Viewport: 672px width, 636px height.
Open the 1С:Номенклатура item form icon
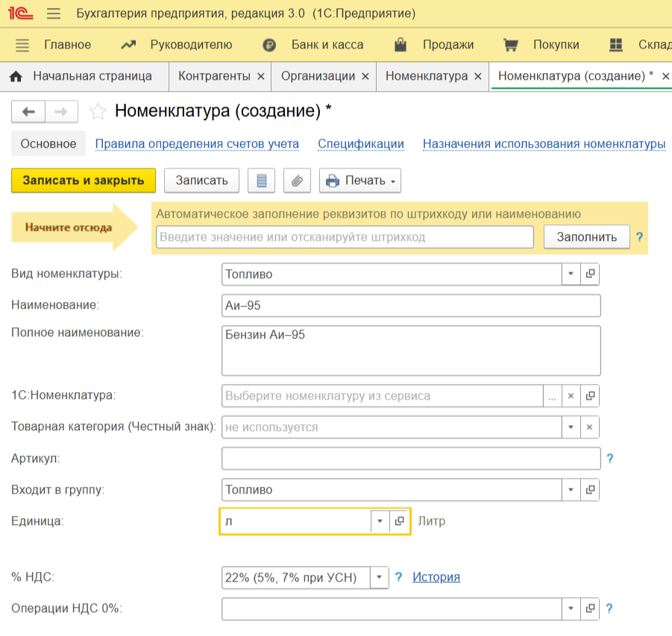pyautogui.click(x=590, y=396)
